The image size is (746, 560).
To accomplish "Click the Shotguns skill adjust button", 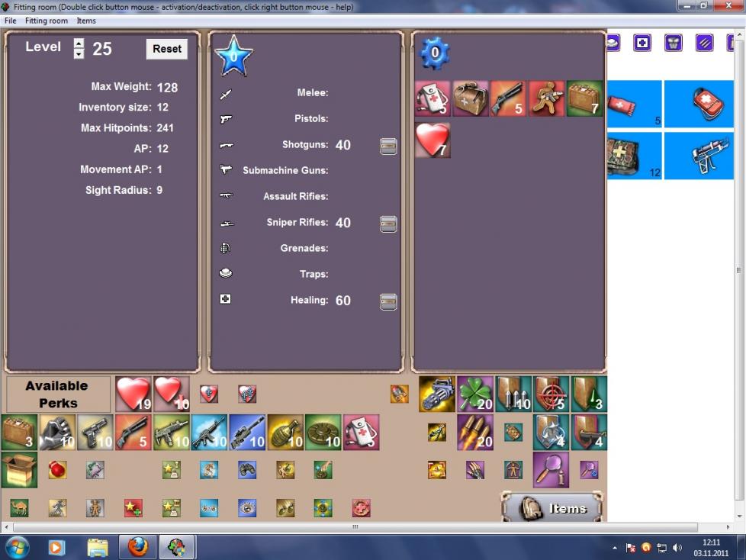I will click(x=388, y=146).
